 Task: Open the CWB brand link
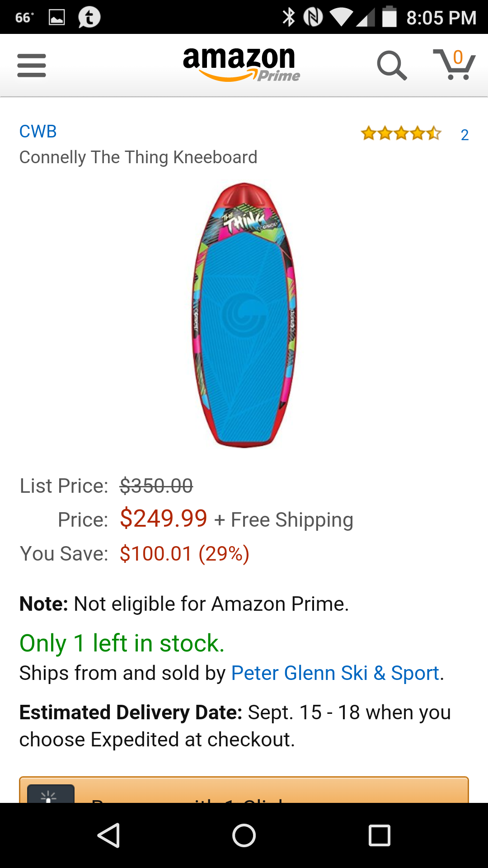(x=38, y=132)
